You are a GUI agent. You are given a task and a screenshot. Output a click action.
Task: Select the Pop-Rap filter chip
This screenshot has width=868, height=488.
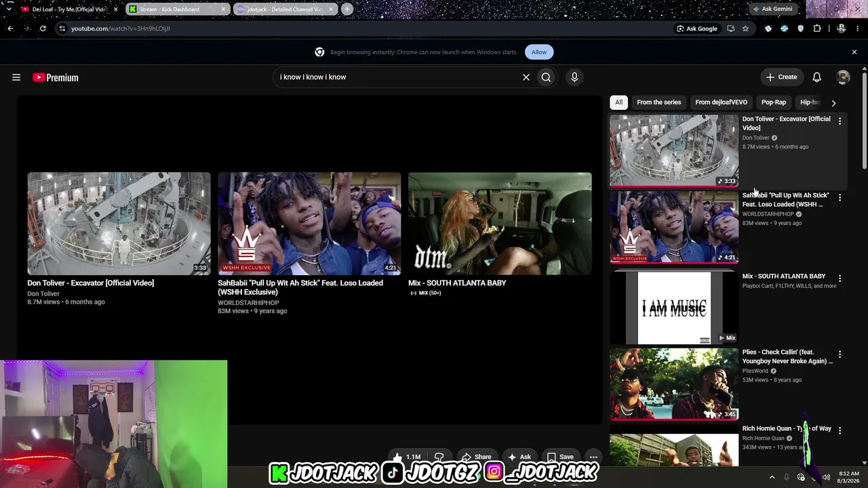coord(774,102)
